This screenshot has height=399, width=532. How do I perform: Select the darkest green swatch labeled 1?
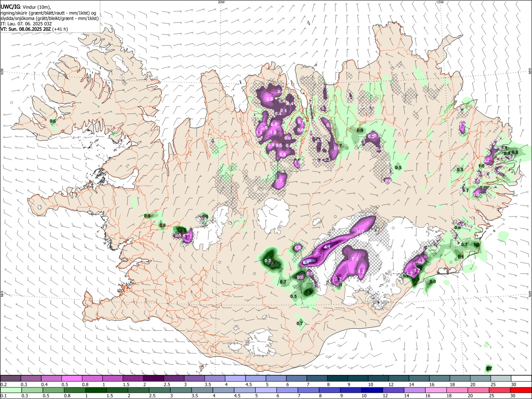pos(95,390)
